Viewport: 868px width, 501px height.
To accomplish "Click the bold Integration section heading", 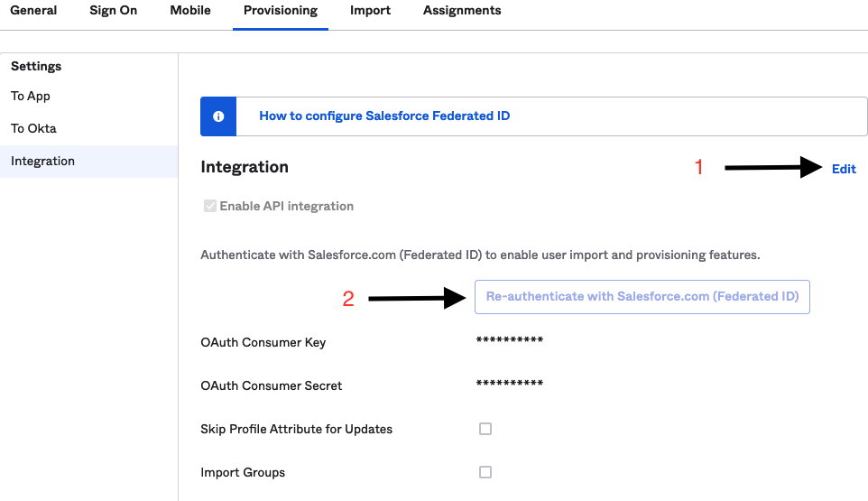I will [x=245, y=167].
